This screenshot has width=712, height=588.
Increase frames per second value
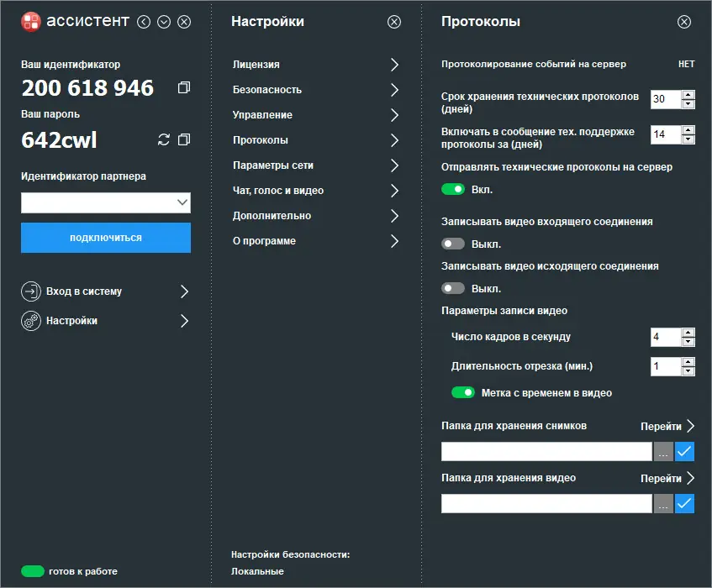click(x=688, y=333)
